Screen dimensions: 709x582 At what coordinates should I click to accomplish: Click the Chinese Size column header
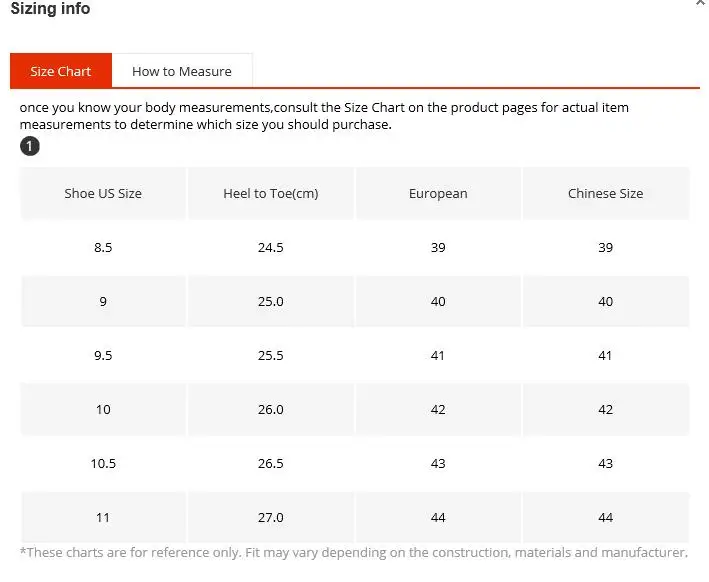[605, 193]
